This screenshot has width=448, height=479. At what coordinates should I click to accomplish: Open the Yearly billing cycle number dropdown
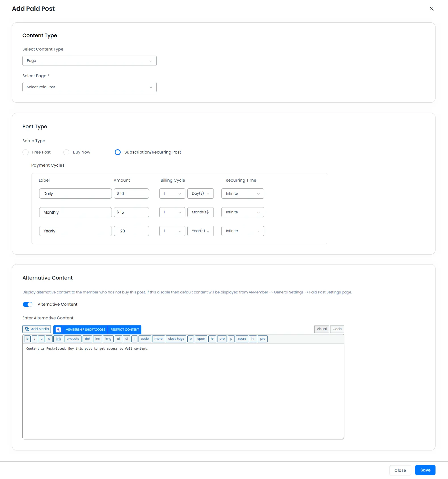(x=172, y=231)
